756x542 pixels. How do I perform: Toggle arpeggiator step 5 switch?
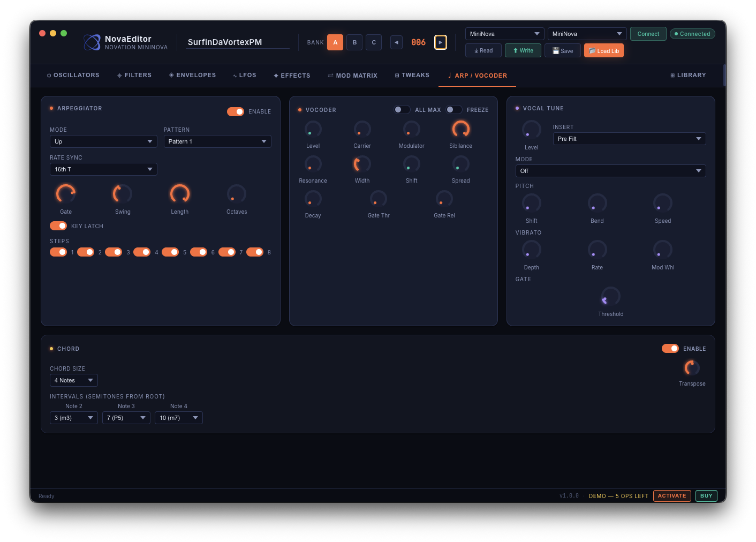click(x=170, y=252)
